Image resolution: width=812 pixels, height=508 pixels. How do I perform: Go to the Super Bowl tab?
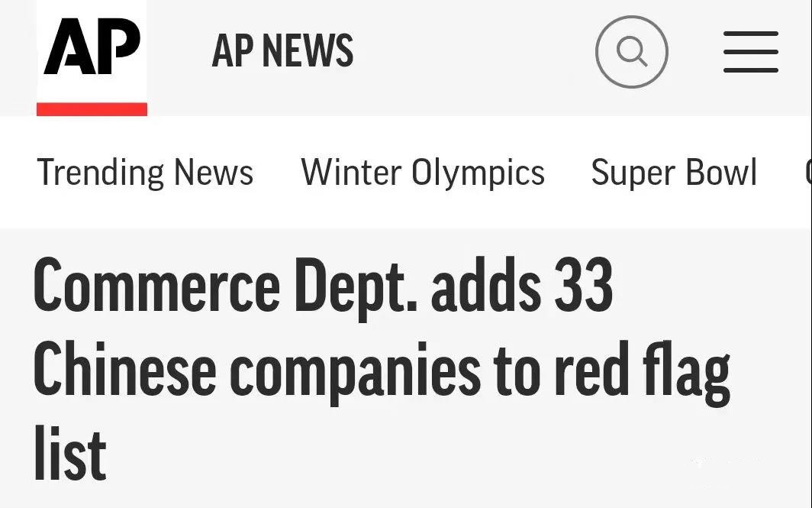(674, 173)
